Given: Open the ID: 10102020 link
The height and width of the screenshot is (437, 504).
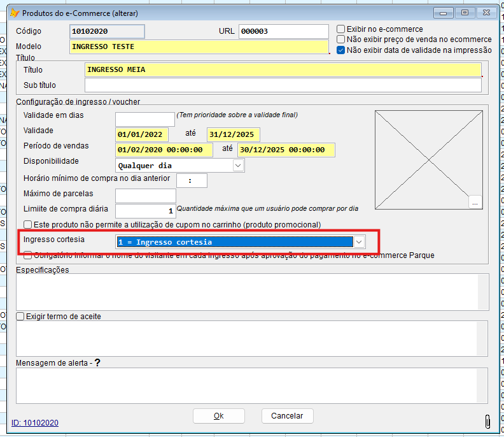Looking at the screenshot, I should [35, 422].
